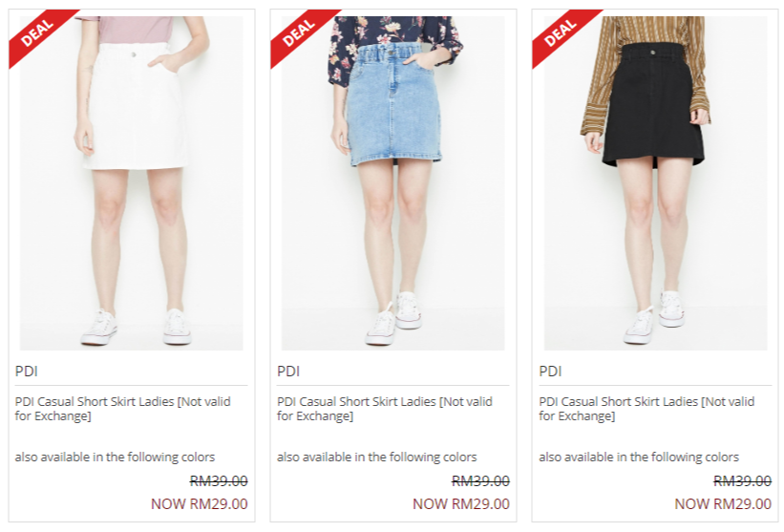Click crossed-out RM39.00 price on black skirt
The width and height of the screenshot is (784, 532).
click(743, 481)
